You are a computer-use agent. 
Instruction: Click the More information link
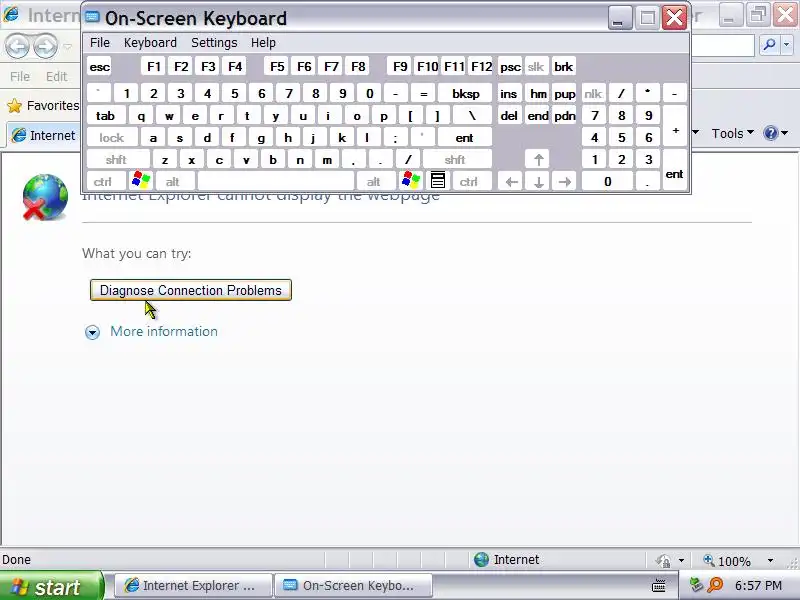coord(164,332)
